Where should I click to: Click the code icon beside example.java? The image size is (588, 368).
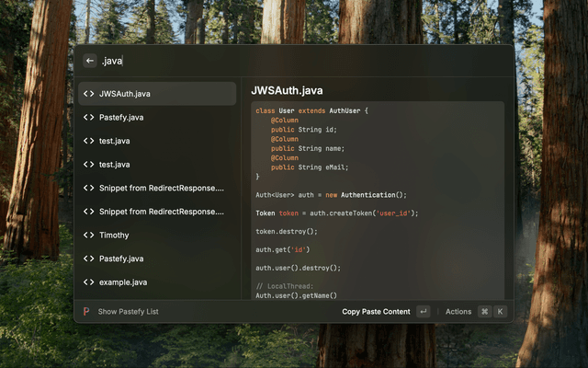(x=89, y=282)
